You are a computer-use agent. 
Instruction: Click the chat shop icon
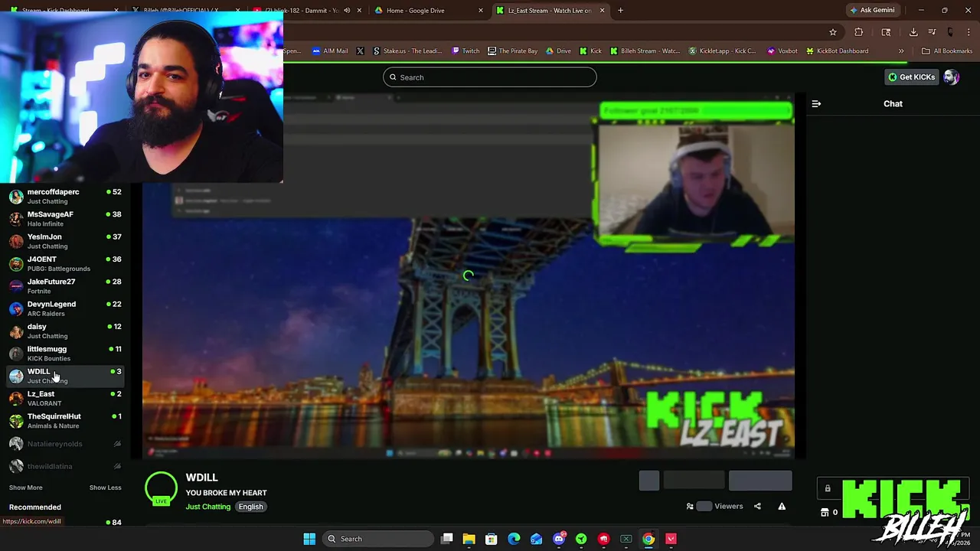click(825, 512)
